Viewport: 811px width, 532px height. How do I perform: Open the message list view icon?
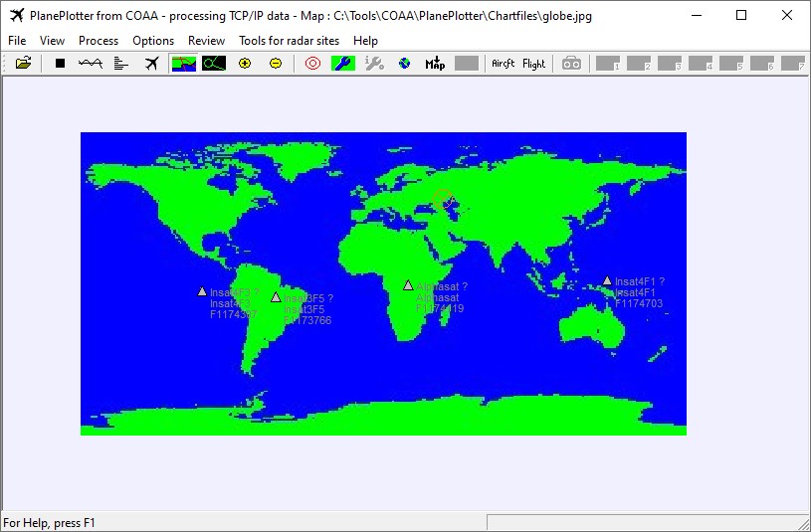[x=121, y=64]
